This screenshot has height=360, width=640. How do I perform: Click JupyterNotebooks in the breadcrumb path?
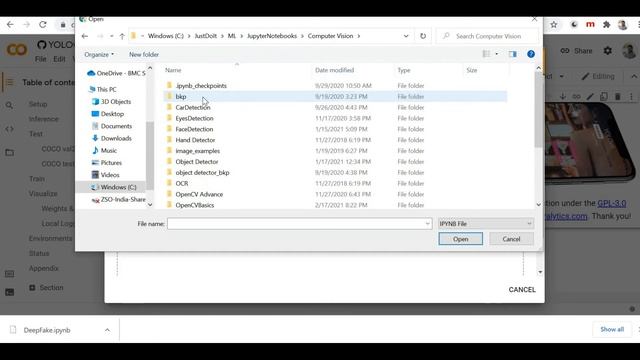(x=272, y=36)
